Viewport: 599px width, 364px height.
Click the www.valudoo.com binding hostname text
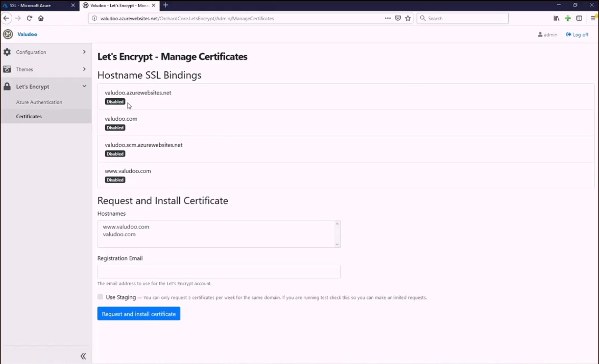coord(128,171)
